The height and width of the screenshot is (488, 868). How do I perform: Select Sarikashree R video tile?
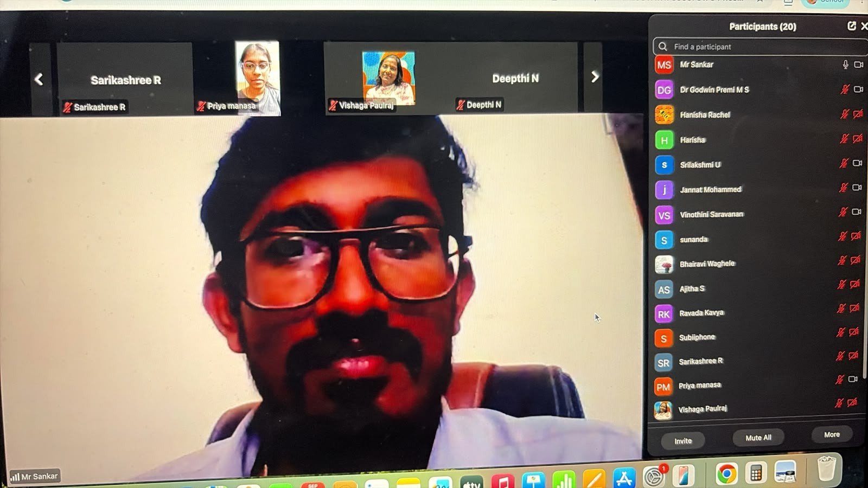[125, 79]
